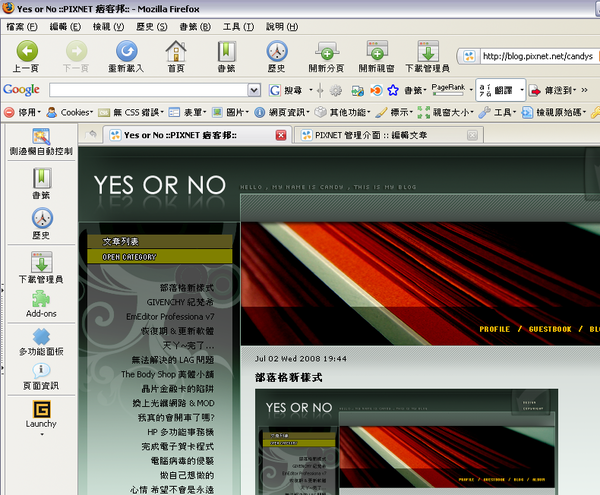Viewport: 600px width, 495px height.
Task: Click the PageRank indicator
Action: point(448,89)
